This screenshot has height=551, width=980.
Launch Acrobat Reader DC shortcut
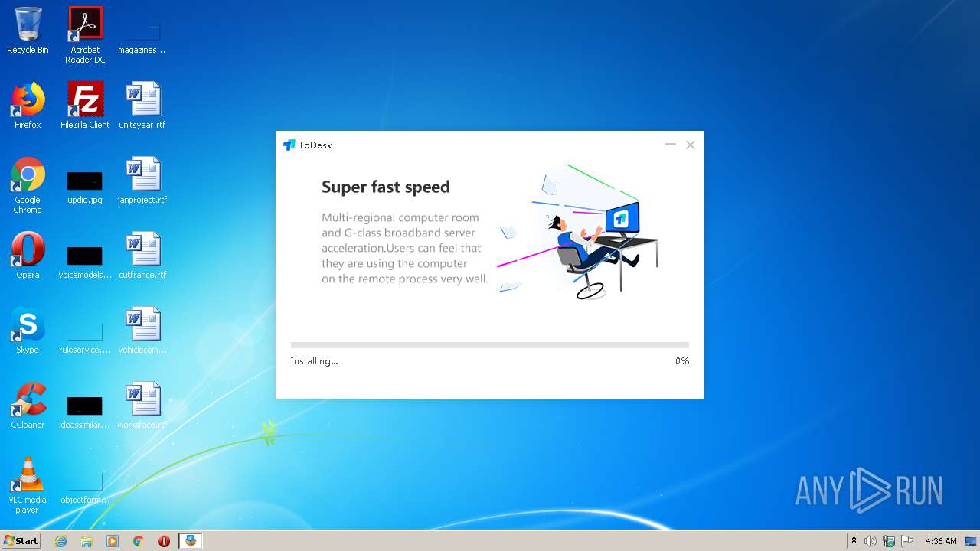click(85, 34)
